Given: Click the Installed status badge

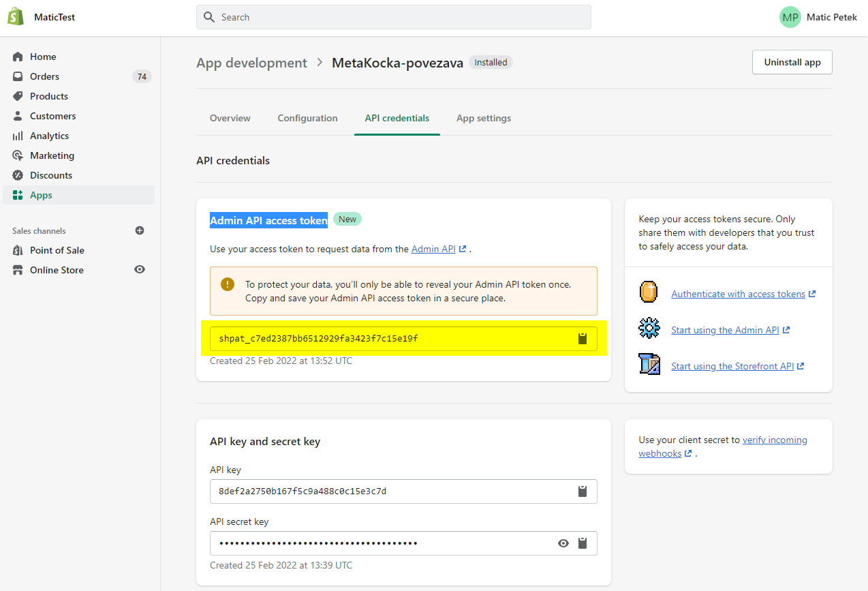Looking at the screenshot, I should pyautogui.click(x=491, y=62).
